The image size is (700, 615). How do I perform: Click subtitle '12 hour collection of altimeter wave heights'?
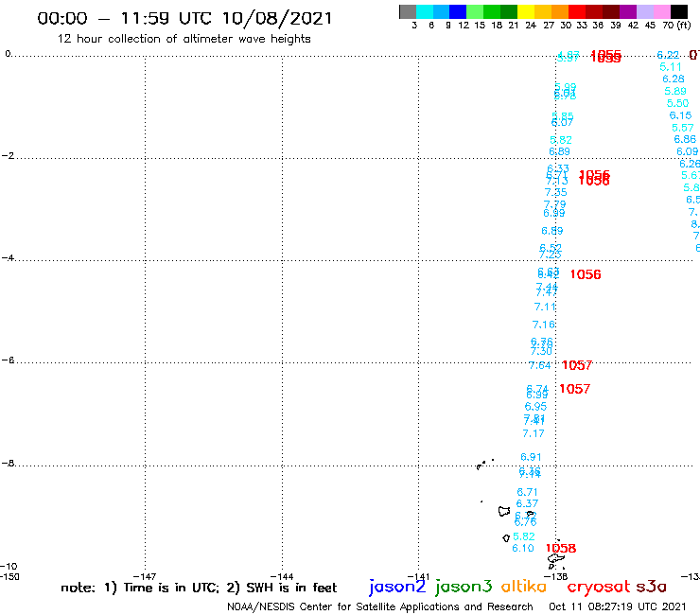click(184, 39)
